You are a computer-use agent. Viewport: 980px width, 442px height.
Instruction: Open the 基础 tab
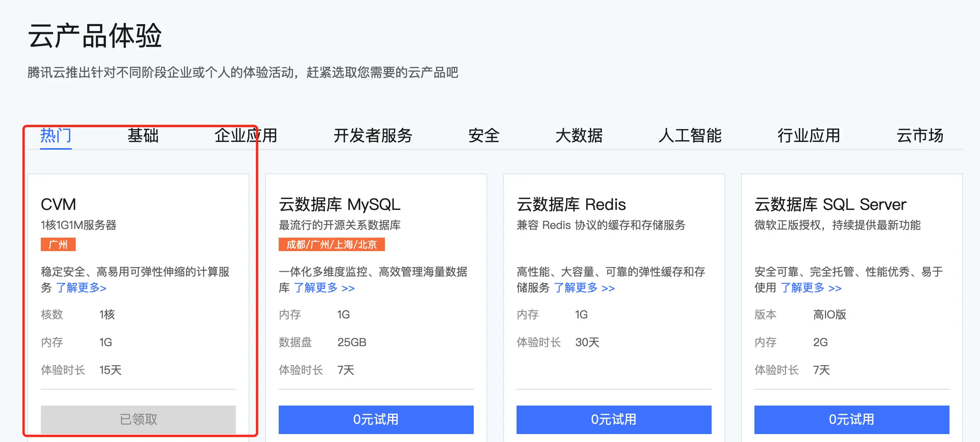point(143,135)
